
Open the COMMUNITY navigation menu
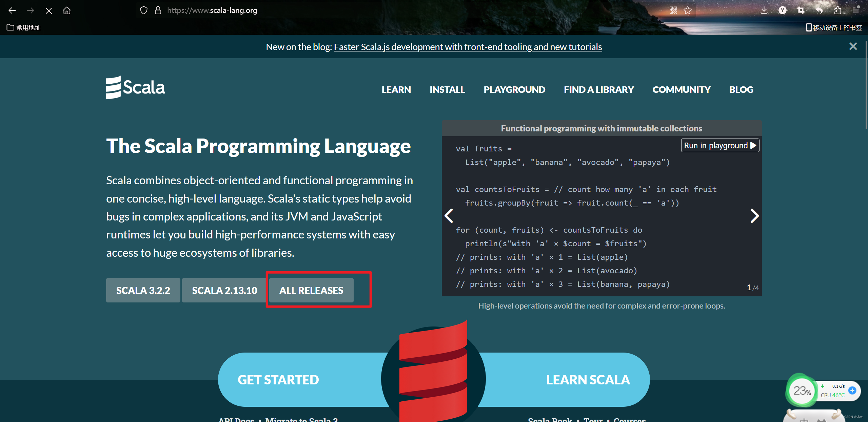(682, 89)
